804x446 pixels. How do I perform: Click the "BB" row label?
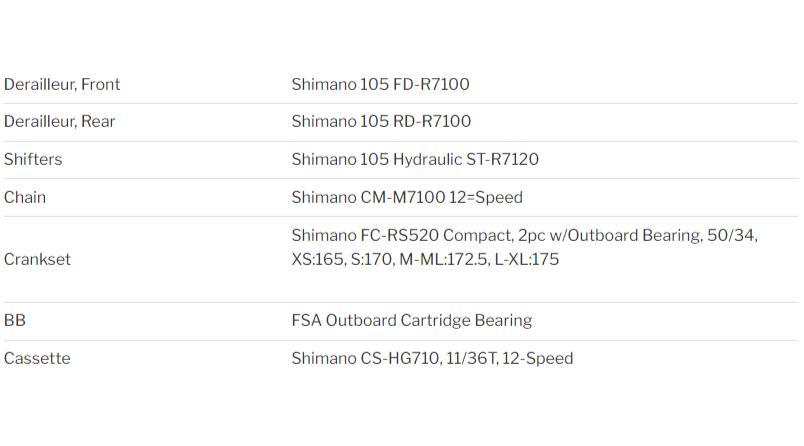15,321
